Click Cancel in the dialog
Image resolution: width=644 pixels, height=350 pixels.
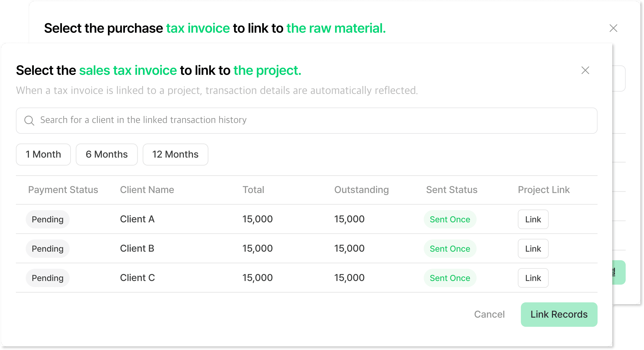[489, 314]
